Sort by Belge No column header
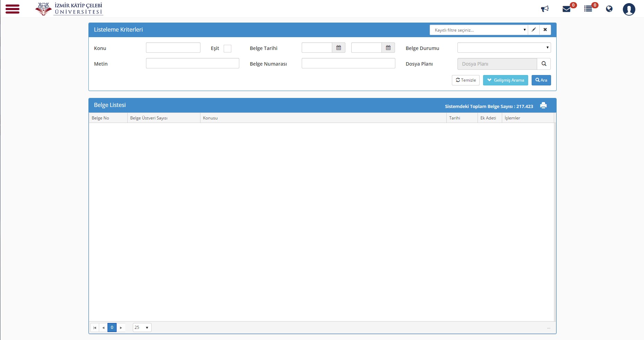The width and height of the screenshot is (644, 340). (x=108, y=118)
